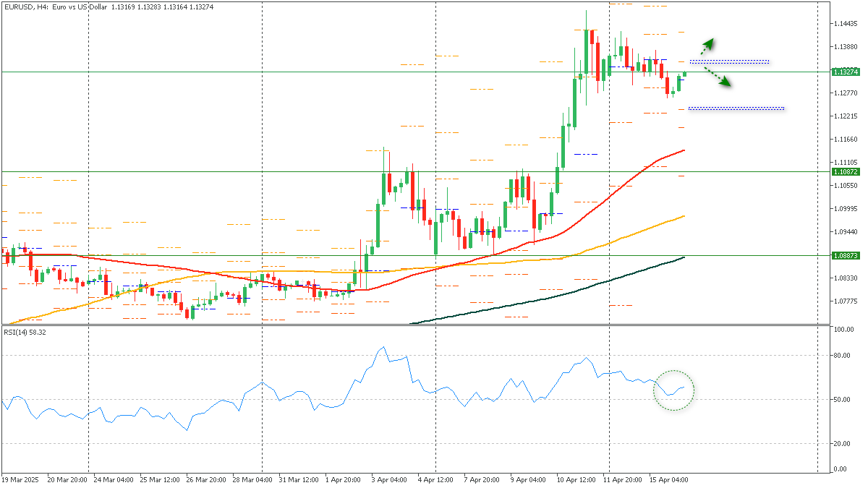Click the green 1.13274 current price label
This screenshot has width=868, height=488.
point(845,72)
